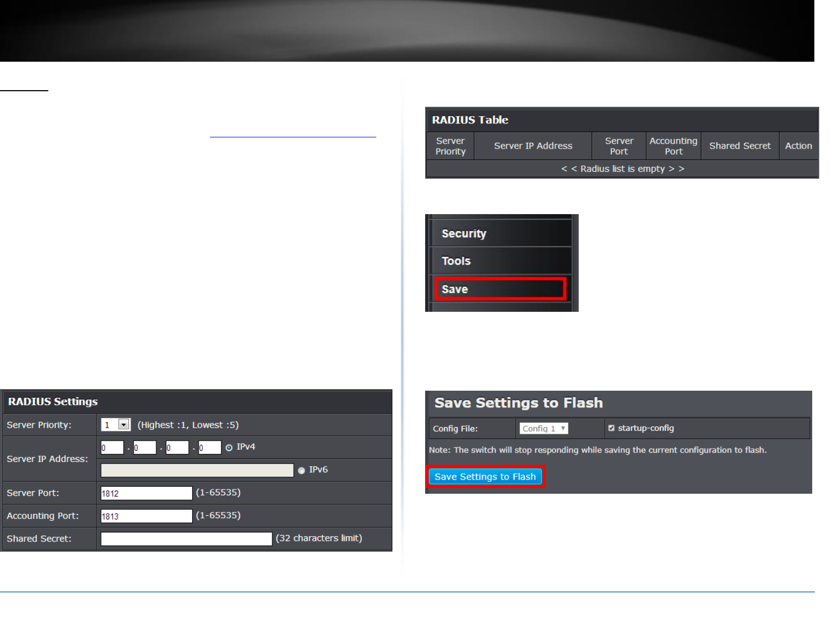The image size is (831, 644).
Task: Click the 'Radius list is empty' message
Action: [x=623, y=169]
